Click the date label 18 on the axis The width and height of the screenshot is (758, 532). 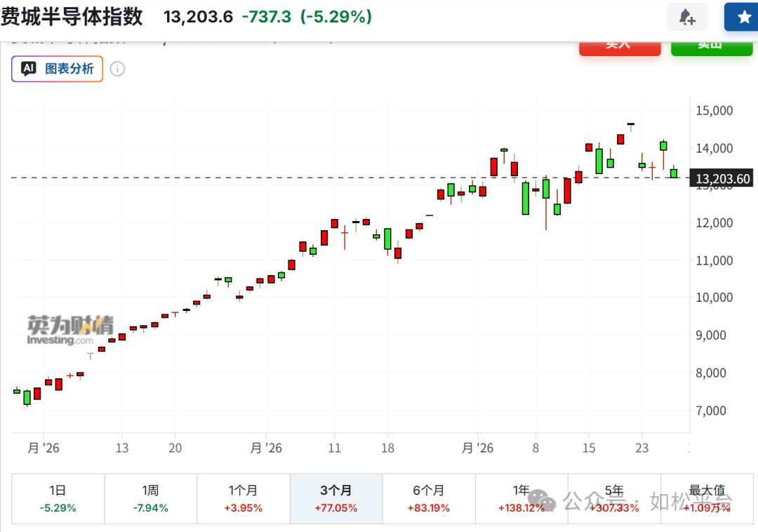387,448
